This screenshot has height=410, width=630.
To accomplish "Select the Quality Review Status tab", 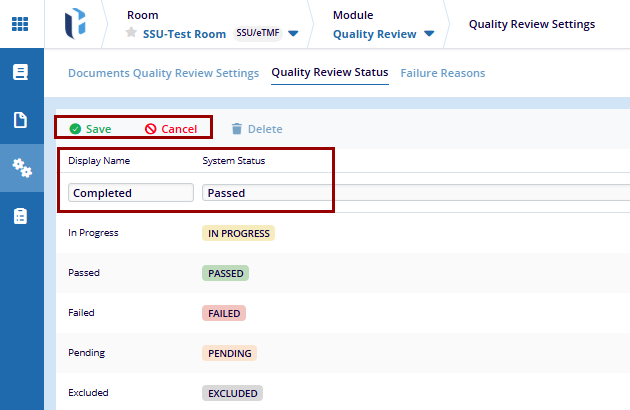I will click(329, 73).
